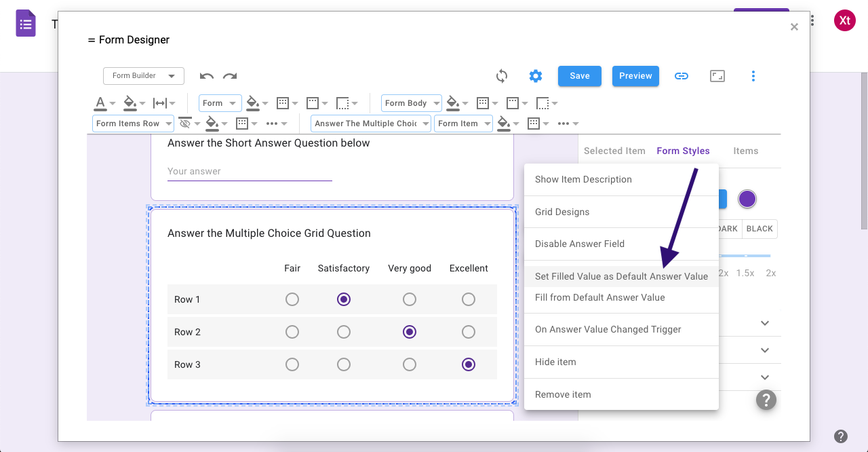Open the Form Builder dropdown
Viewport: 868px width, 452px height.
tap(144, 76)
